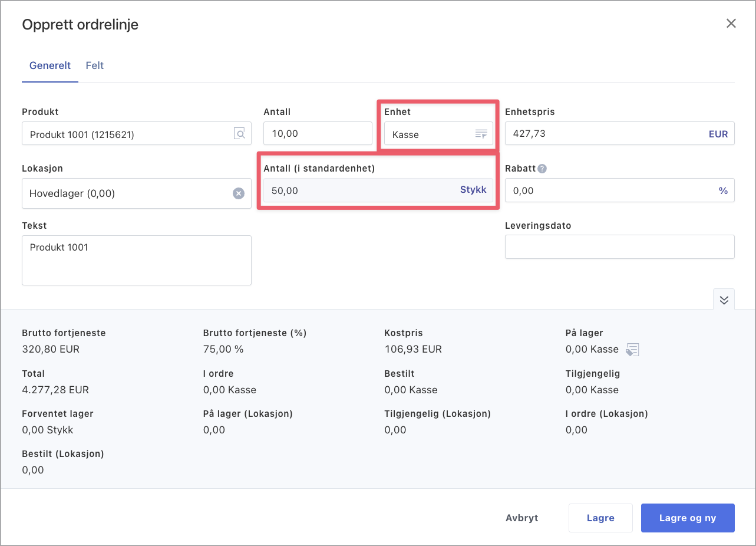Switch to the Felt tab
This screenshot has height=546, width=756.
click(x=94, y=65)
